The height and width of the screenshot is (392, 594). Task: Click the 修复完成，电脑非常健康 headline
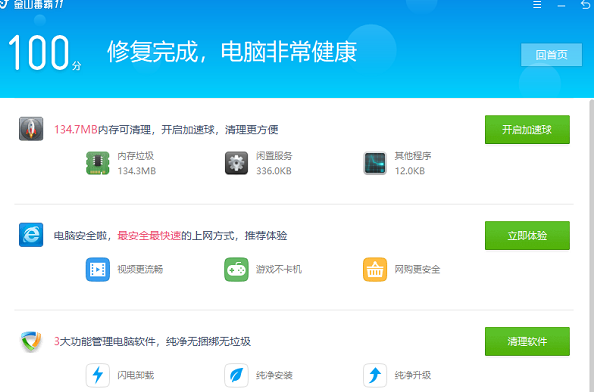pos(232,52)
